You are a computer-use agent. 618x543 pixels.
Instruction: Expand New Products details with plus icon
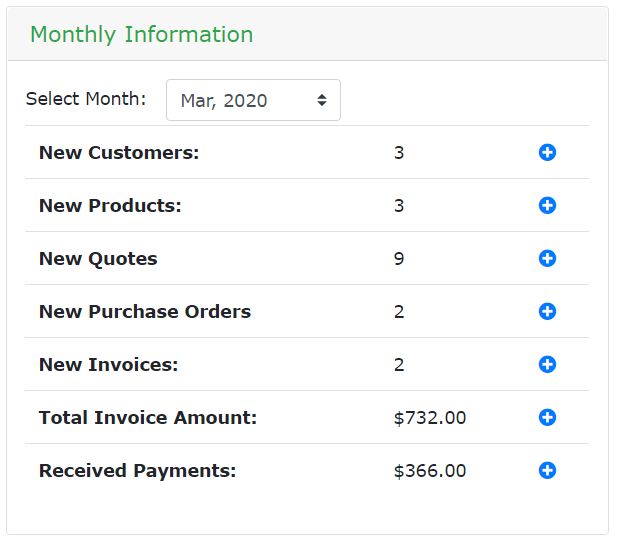pos(547,206)
